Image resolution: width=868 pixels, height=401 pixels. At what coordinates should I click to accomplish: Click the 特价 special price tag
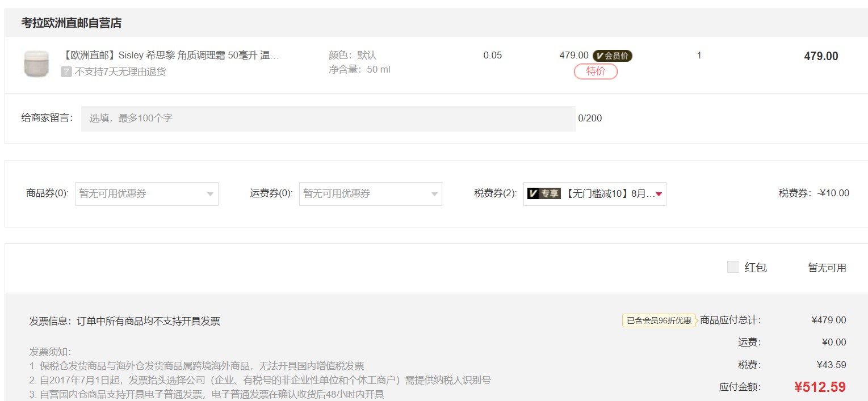[x=596, y=71]
